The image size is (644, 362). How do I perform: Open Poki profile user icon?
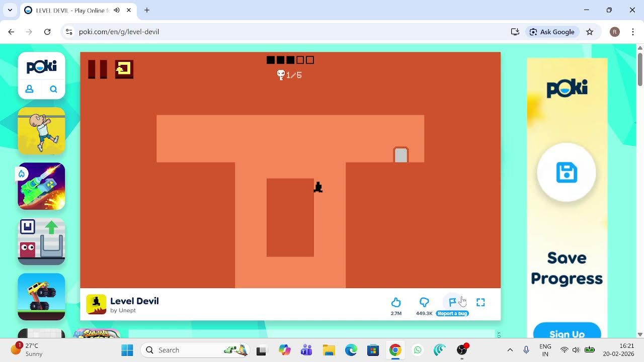click(x=30, y=89)
